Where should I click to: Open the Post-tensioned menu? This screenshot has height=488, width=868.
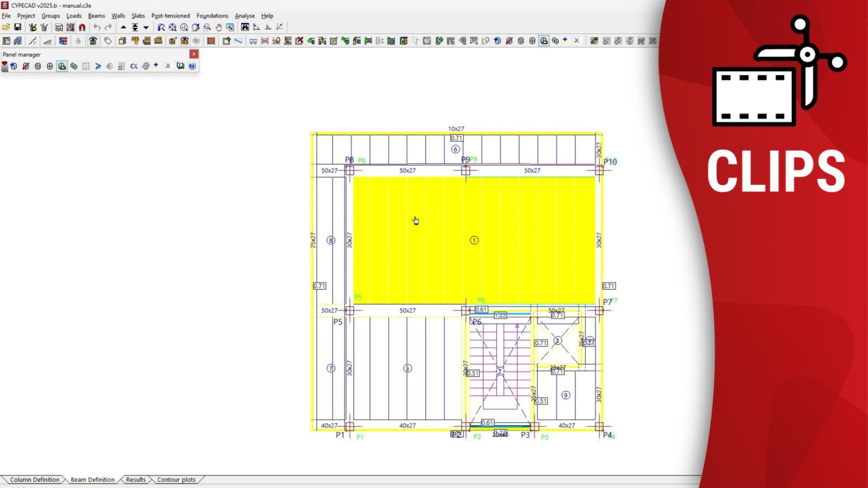pos(170,16)
